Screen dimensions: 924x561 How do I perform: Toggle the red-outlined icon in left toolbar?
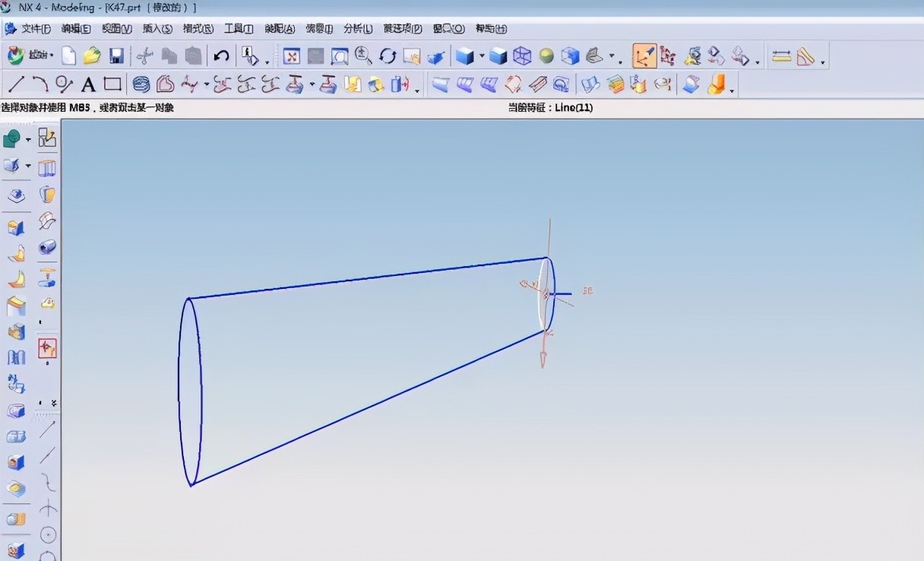click(x=48, y=348)
